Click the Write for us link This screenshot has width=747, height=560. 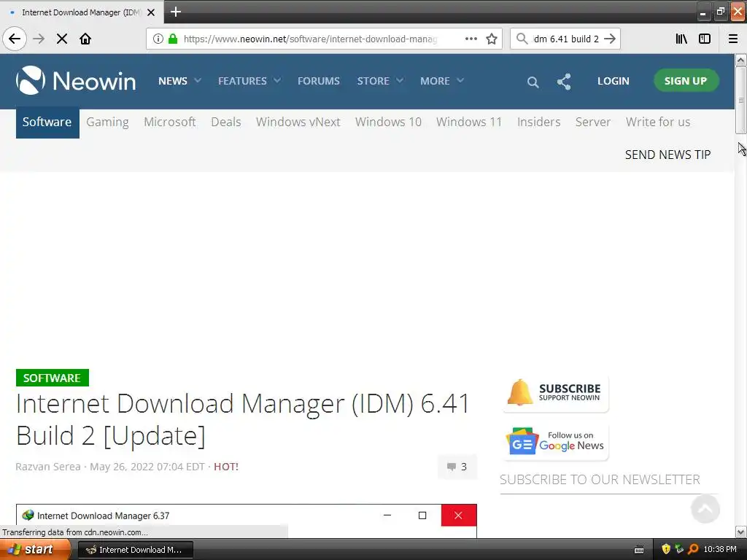pyautogui.click(x=658, y=122)
